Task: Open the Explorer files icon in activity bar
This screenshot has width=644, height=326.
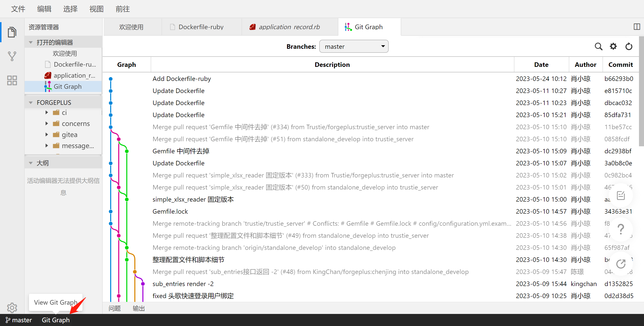Action: tap(12, 32)
